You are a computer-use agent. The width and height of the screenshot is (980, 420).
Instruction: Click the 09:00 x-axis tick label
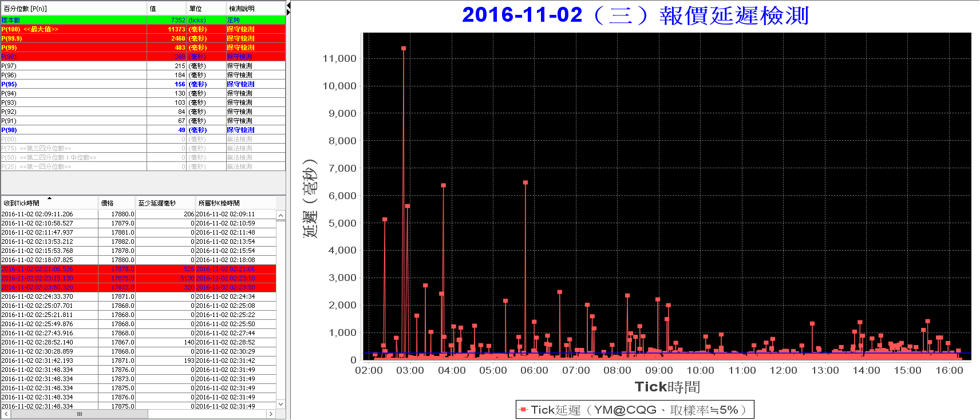tap(659, 370)
